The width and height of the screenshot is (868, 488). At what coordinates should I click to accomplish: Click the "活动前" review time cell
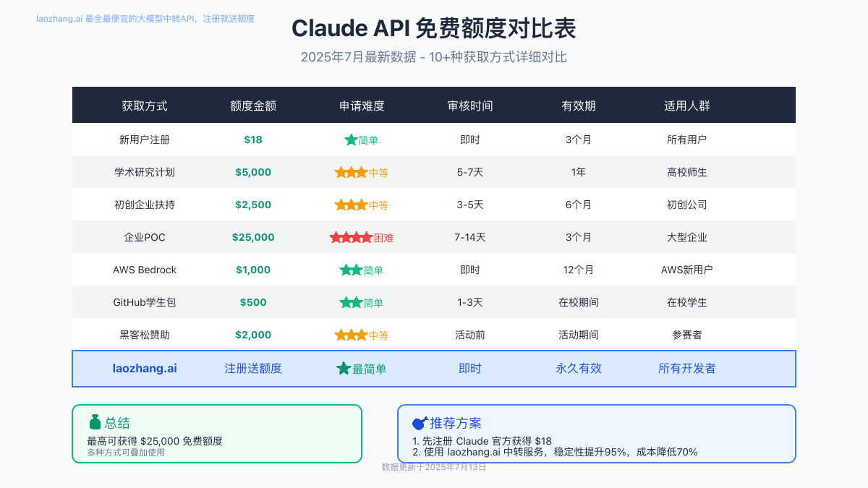(x=470, y=335)
